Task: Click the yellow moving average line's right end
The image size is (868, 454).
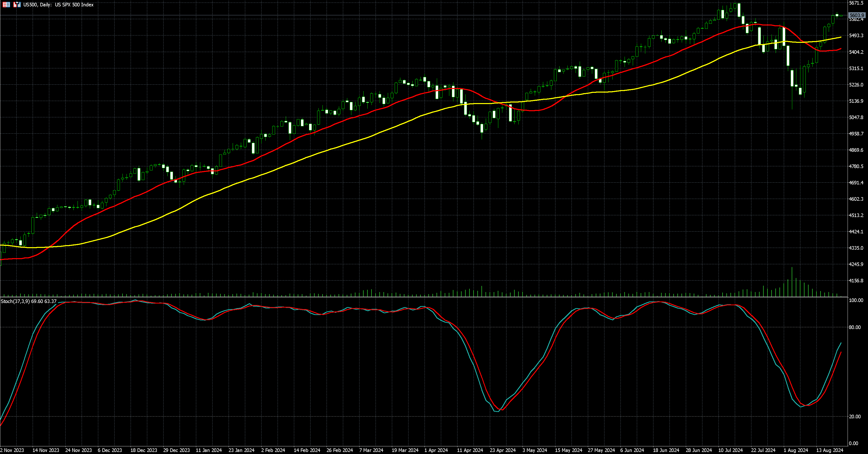Action: (x=840, y=37)
